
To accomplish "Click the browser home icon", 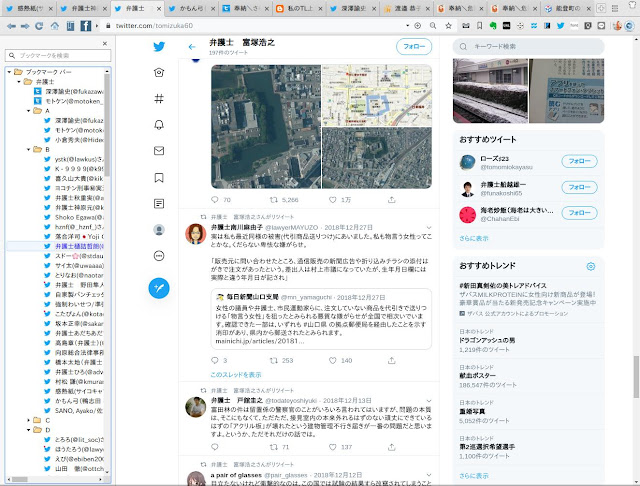I will coord(54,26).
